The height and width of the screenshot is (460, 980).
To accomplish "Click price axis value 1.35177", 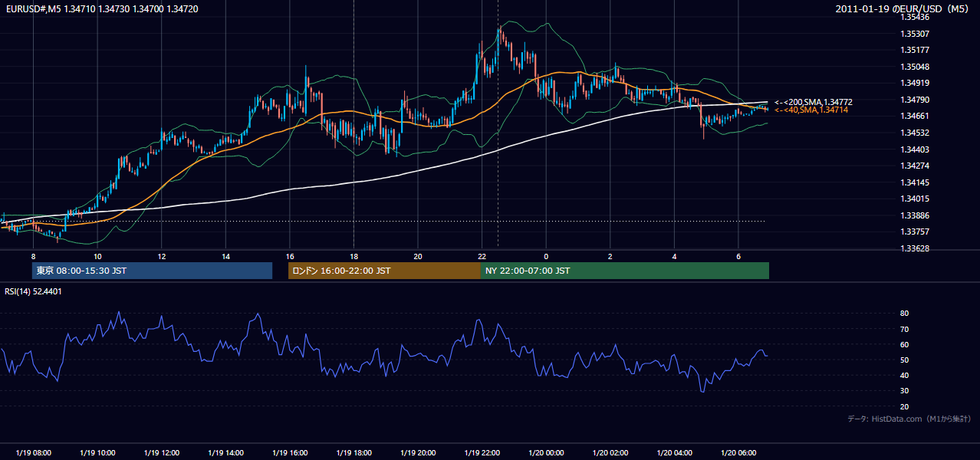I will pyautogui.click(x=914, y=50).
